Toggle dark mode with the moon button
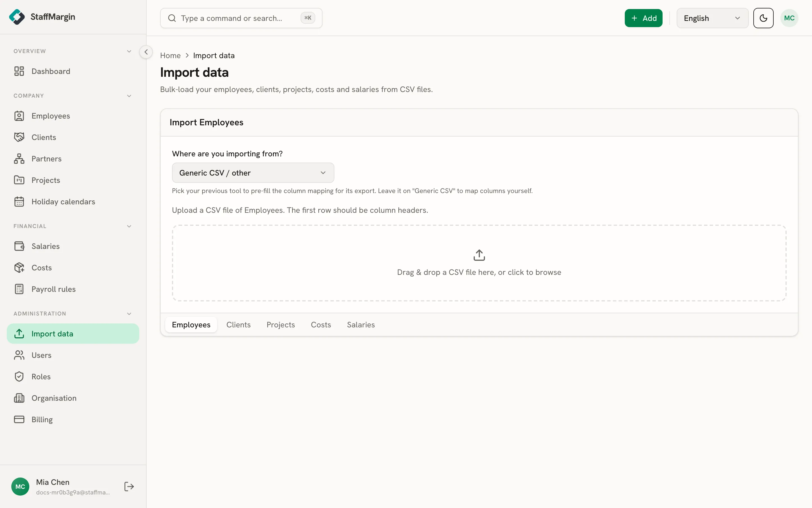The height and width of the screenshot is (508, 812). click(763, 18)
